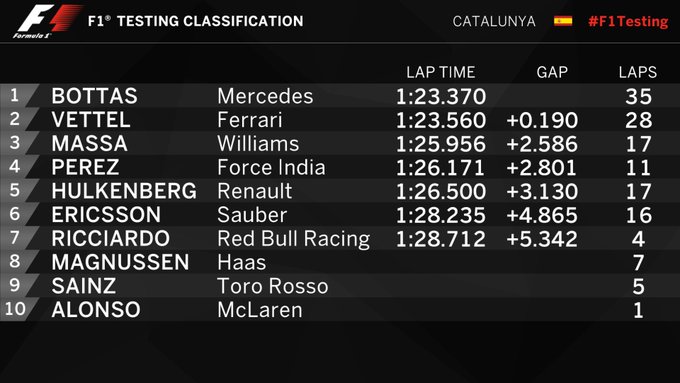Click the F1 Testing Classification title
This screenshot has height=383, width=680.
(196, 21)
